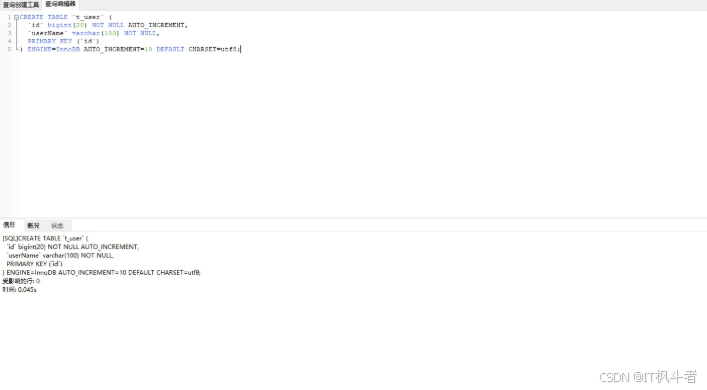Click the 时间: 0.045s message

(x=19, y=289)
